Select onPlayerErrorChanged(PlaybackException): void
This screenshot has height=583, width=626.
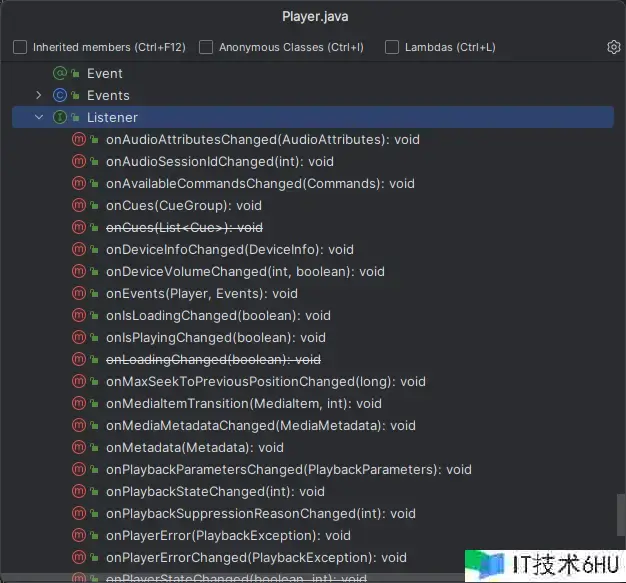[x=256, y=557]
